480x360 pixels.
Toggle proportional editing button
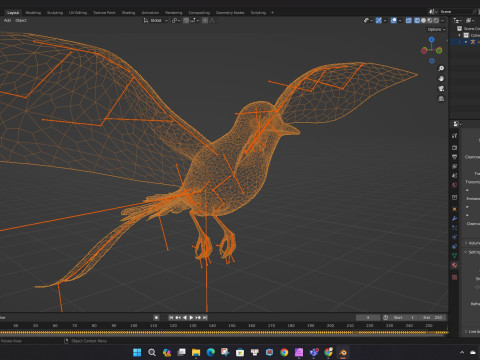point(205,20)
